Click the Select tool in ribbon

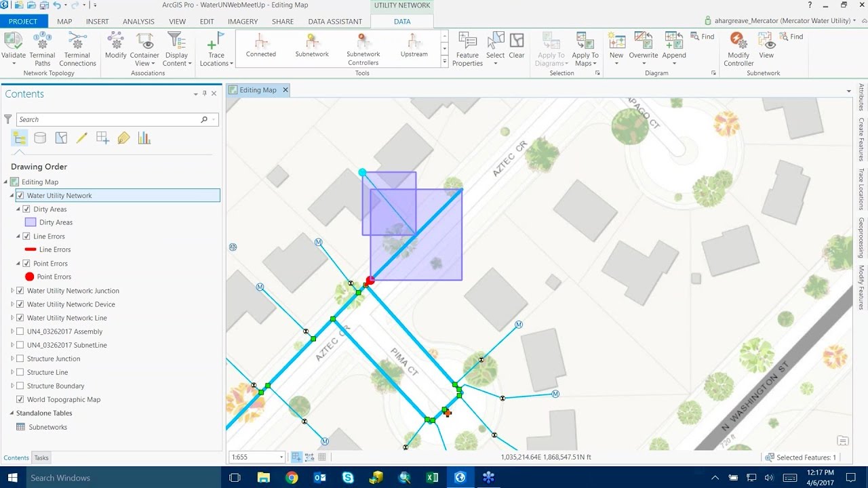coord(495,49)
